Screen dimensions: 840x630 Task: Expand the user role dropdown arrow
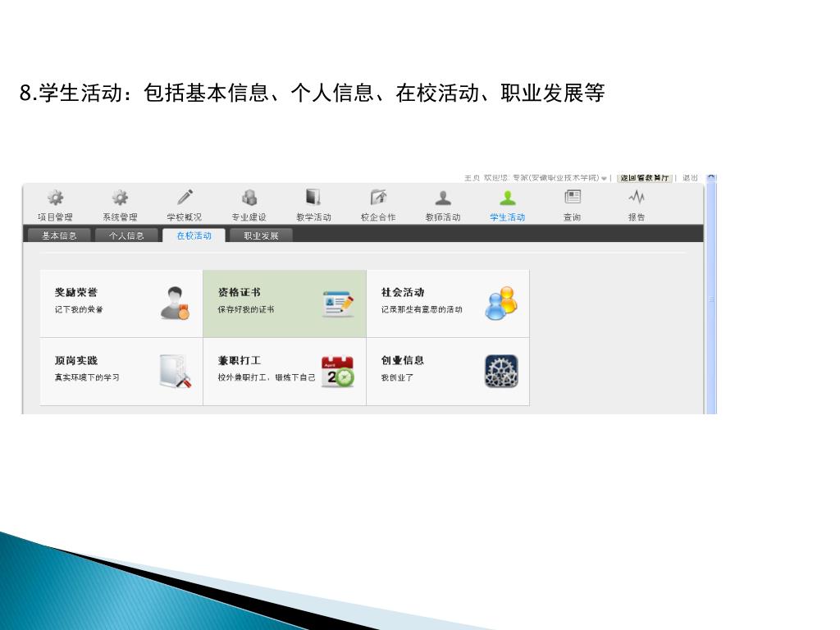[x=605, y=178]
